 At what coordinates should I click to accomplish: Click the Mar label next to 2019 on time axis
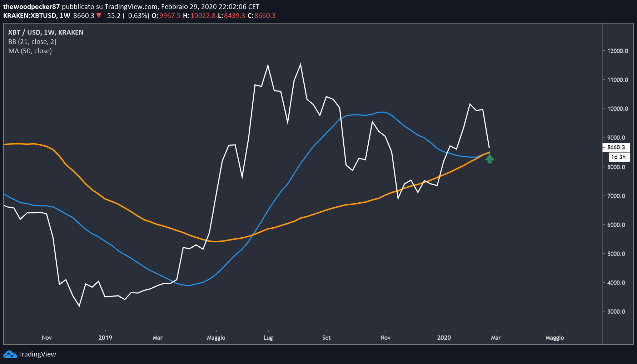(x=158, y=338)
